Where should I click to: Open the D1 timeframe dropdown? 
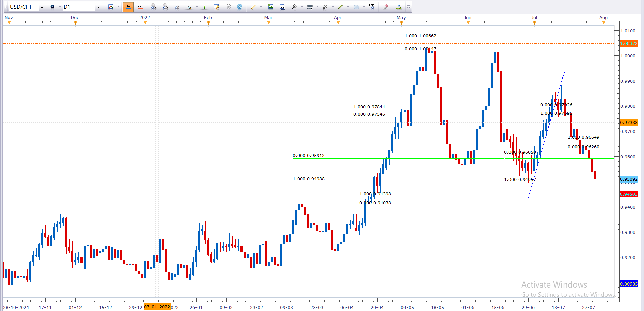coord(98,7)
